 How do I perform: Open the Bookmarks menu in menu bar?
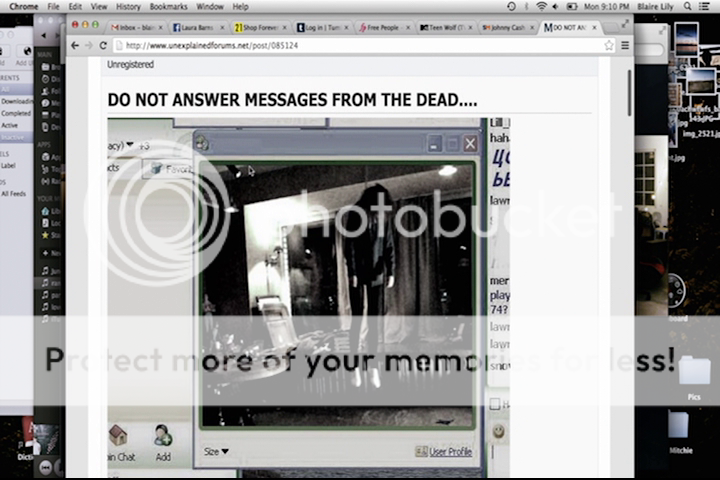point(168,6)
